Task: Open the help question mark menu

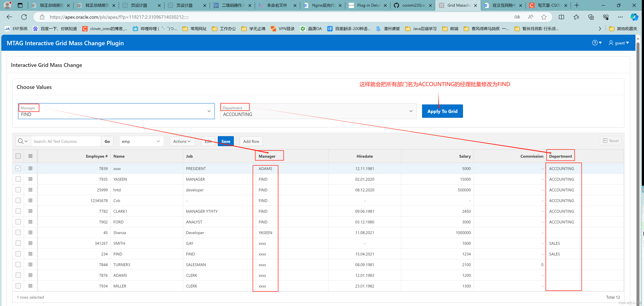Action: pos(597,43)
